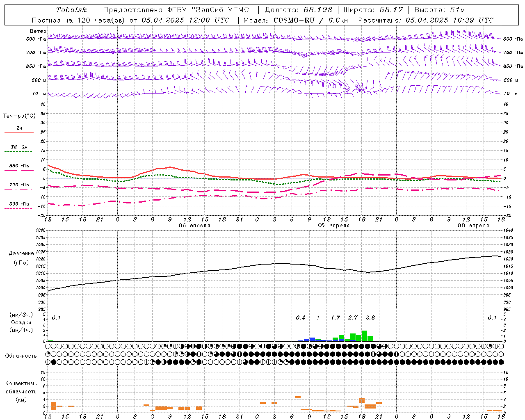The image size is (525, 420).
Task: Click the 3-hour precipitation value 1.7
Action: click(336, 317)
